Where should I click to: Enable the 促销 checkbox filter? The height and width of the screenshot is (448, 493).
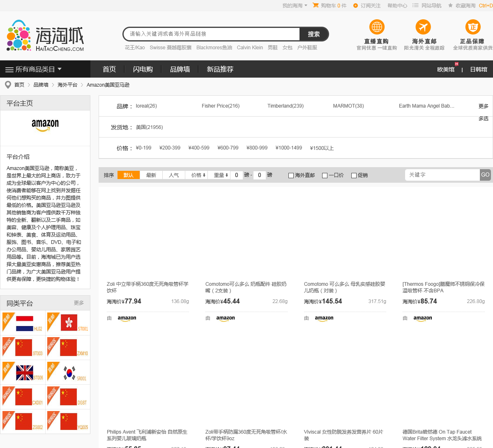(354, 175)
